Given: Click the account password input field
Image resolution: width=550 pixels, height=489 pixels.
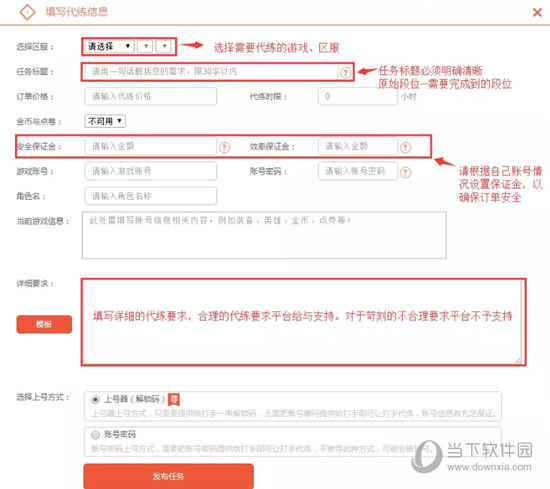Looking at the screenshot, I should point(358,171).
